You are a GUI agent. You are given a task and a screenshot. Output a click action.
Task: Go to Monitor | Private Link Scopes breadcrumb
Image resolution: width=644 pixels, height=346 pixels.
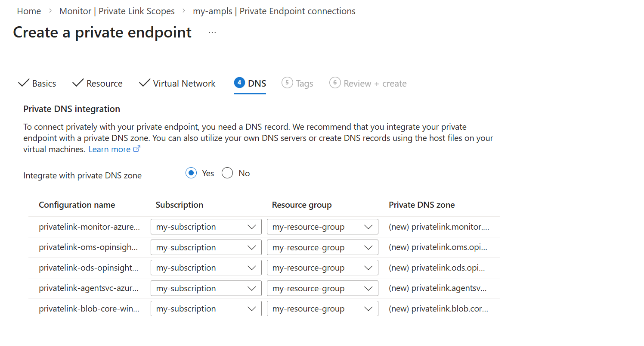pyautogui.click(x=117, y=11)
